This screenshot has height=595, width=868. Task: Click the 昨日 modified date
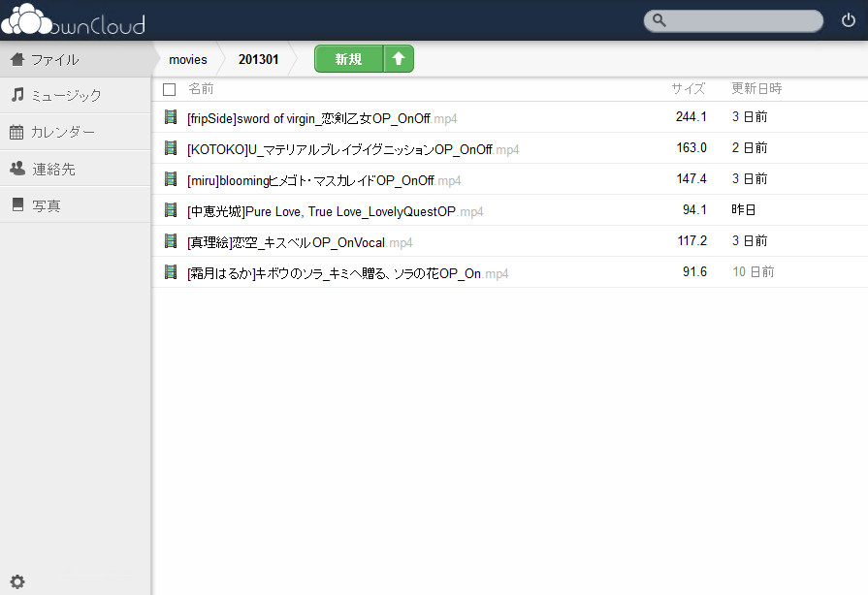(744, 209)
